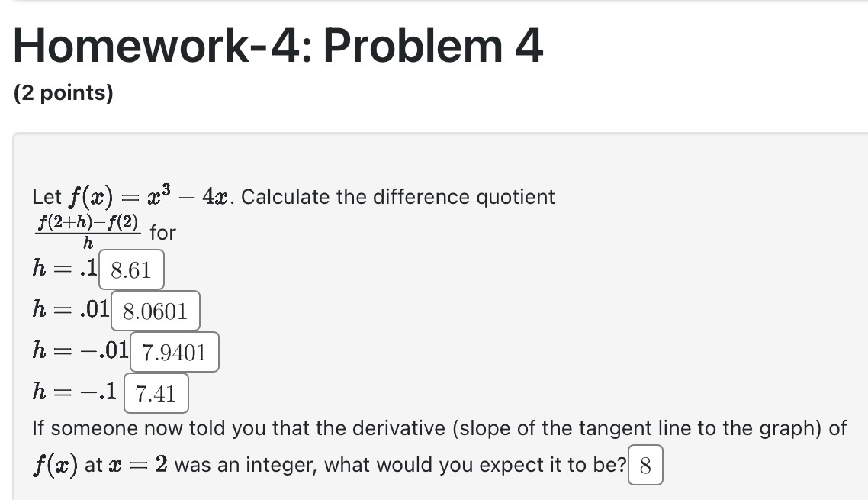This screenshot has height=500, width=868.
Task: Click the text Calculate the difference quotient
Action: (x=398, y=197)
